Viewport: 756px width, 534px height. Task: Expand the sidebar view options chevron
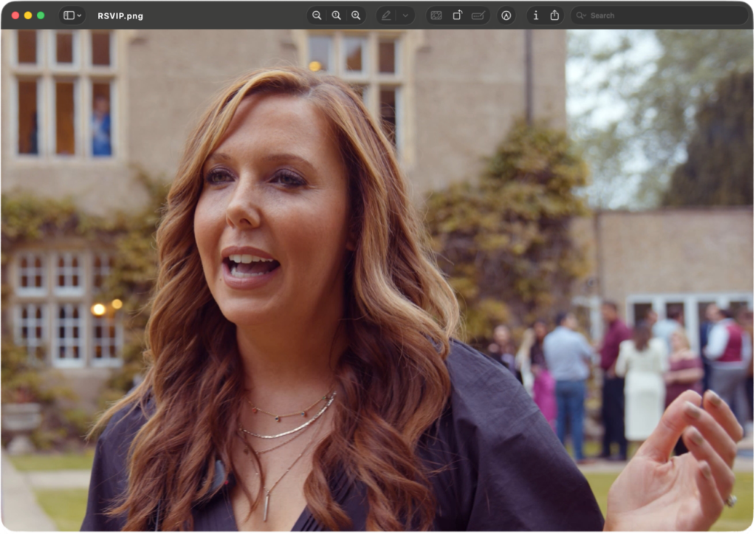(x=79, y=16)
